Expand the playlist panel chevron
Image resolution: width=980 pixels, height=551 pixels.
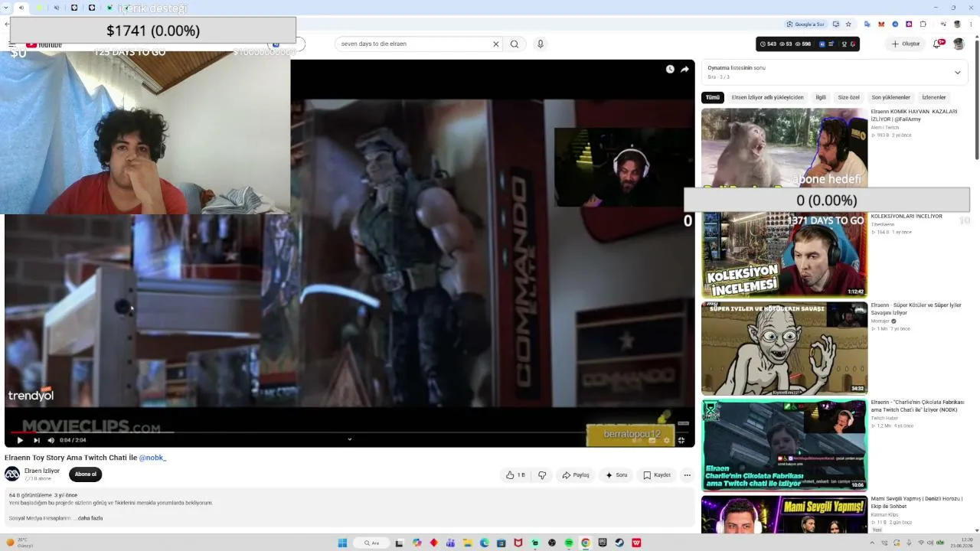[x=957, y=72]
